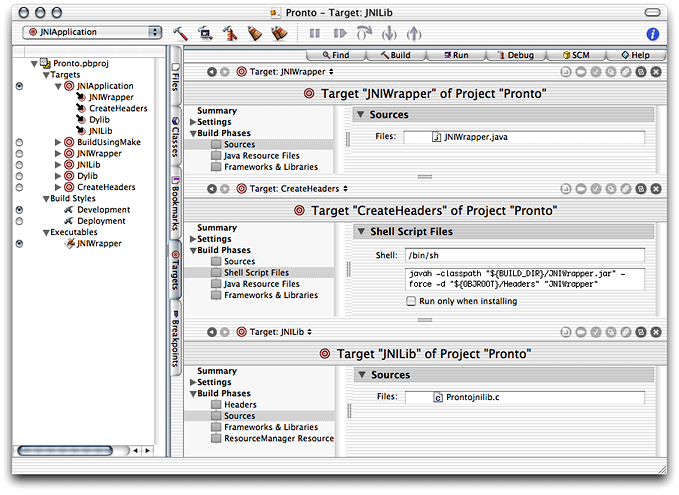Choose the Development build style radio

tap(19, 210)
